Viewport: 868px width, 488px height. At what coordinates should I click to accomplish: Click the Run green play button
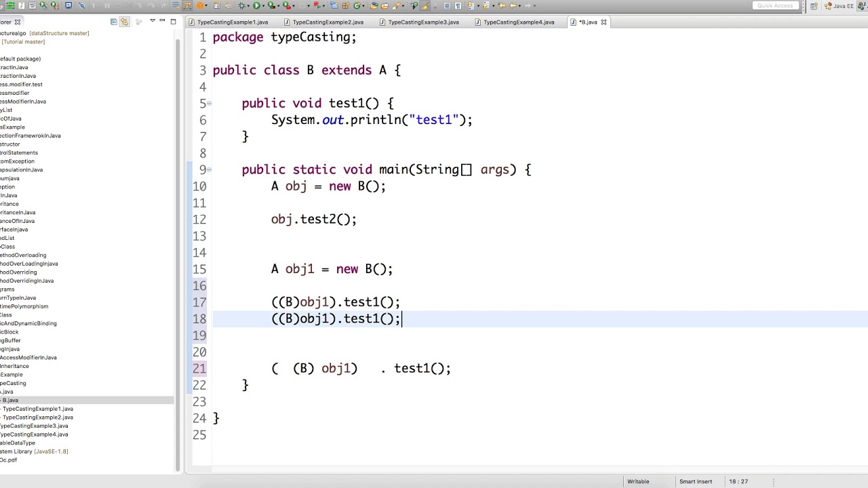point(256,5)
